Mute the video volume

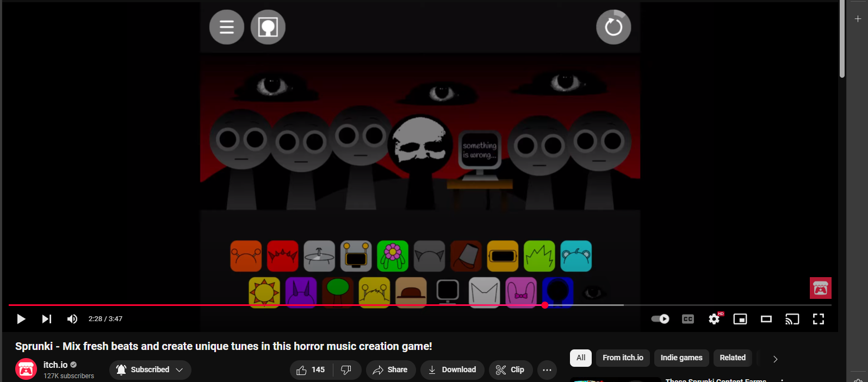(72, 319)
